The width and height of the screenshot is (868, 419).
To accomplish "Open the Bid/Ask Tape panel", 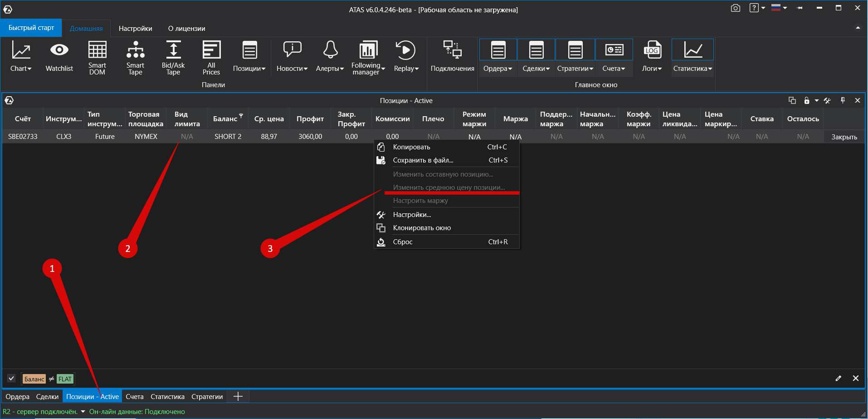I will [x=173, y=57].
